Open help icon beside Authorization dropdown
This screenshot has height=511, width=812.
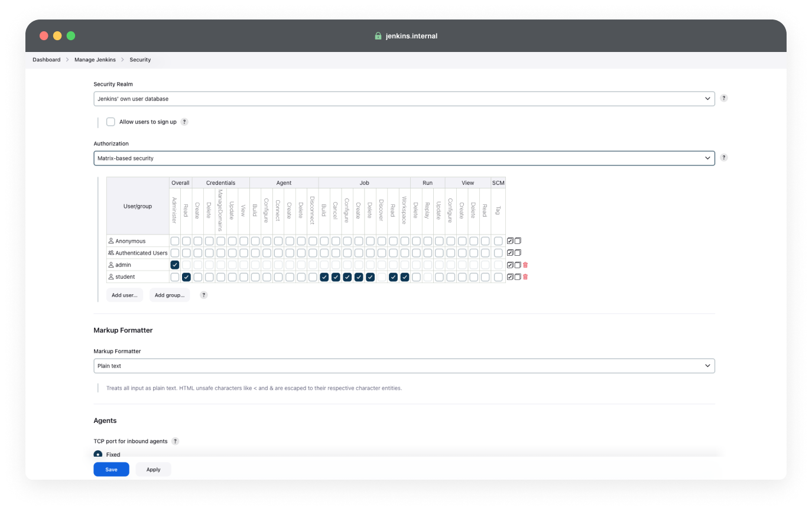724,158
